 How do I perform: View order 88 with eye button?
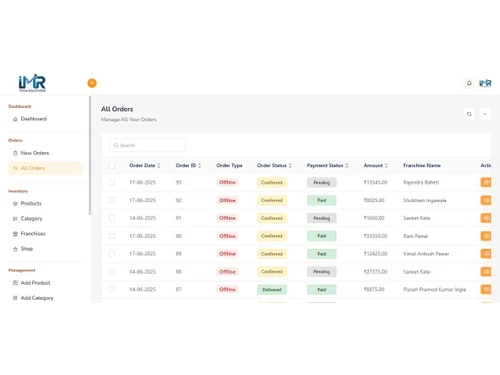coord(486,272)
